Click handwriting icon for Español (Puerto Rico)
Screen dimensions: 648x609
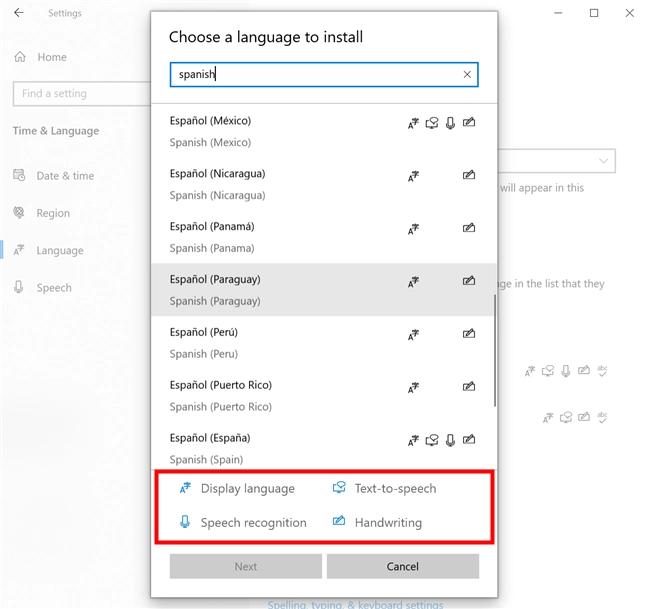pyautogui.click(x=469, y=387)
